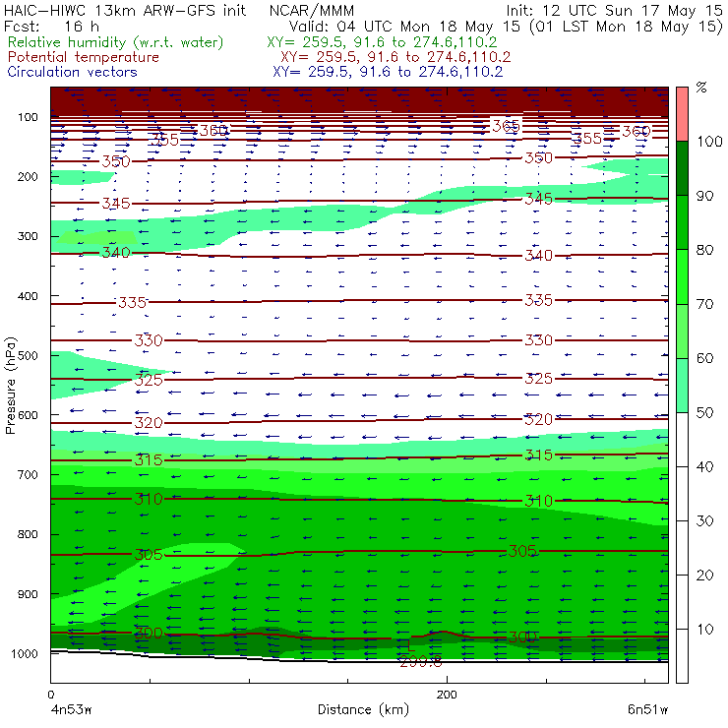Click the '700' pressure axis label
The height and width of the screenshot is (728, 728).
point(28,474)
